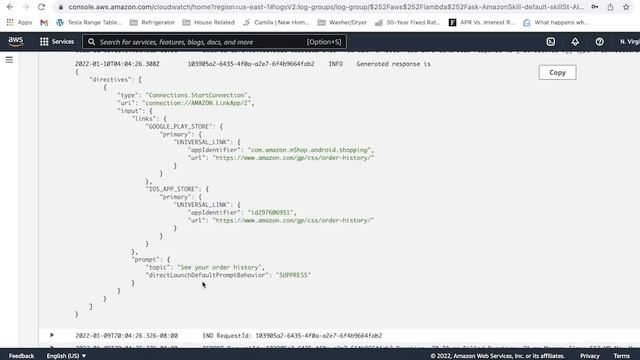Reload the page
Image resolution: width=640 pixels, height=360 pixels.
41,7
